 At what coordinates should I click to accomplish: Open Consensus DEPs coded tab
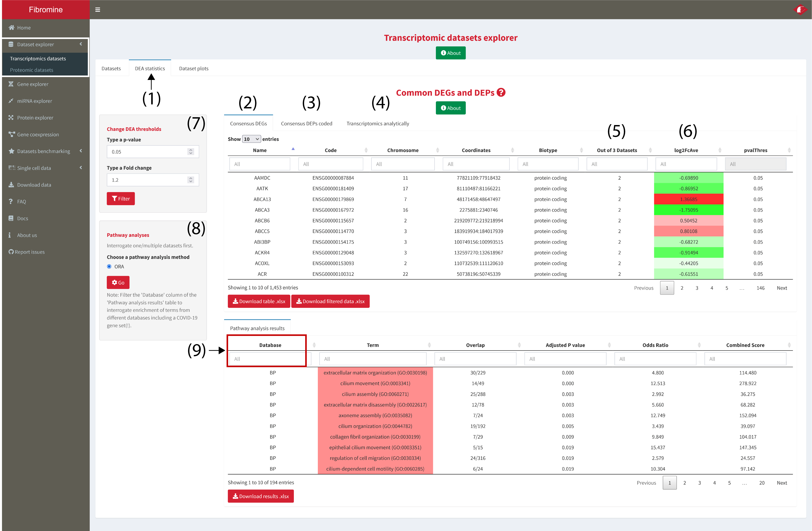pyautogui.click(x=306, y=124)
